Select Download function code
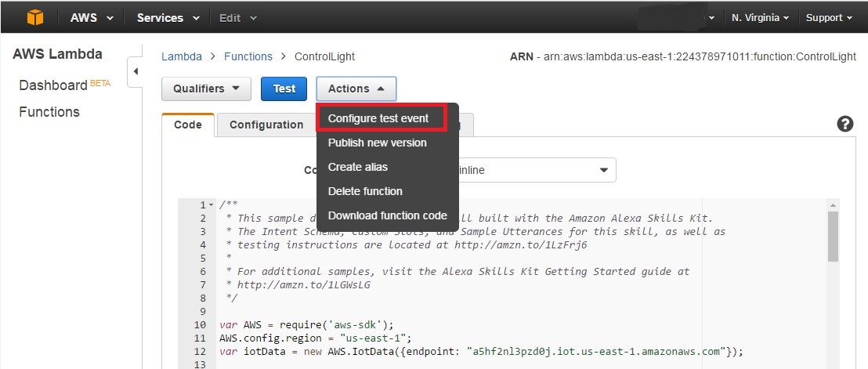 (x=388, y=215)
